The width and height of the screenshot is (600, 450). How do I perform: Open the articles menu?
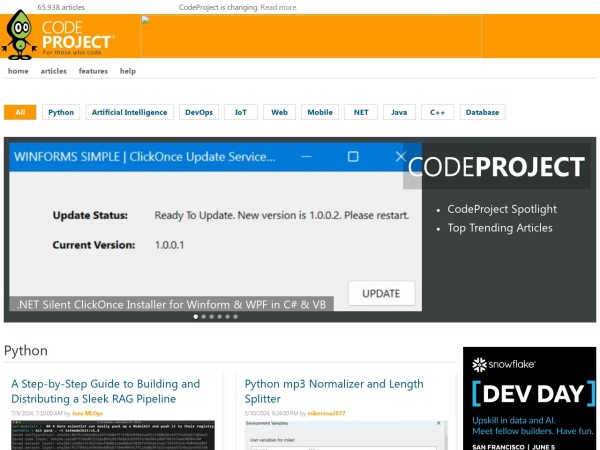(x=54, y=71)
